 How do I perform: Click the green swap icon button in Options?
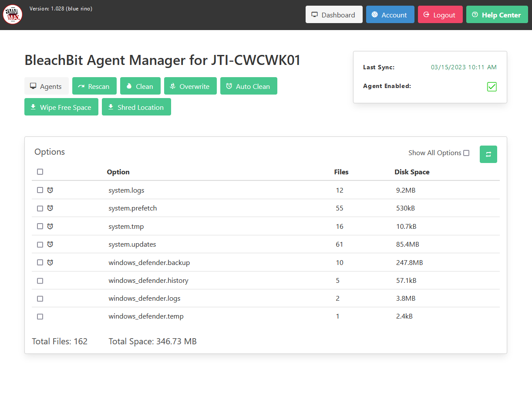tap(488, 154)
